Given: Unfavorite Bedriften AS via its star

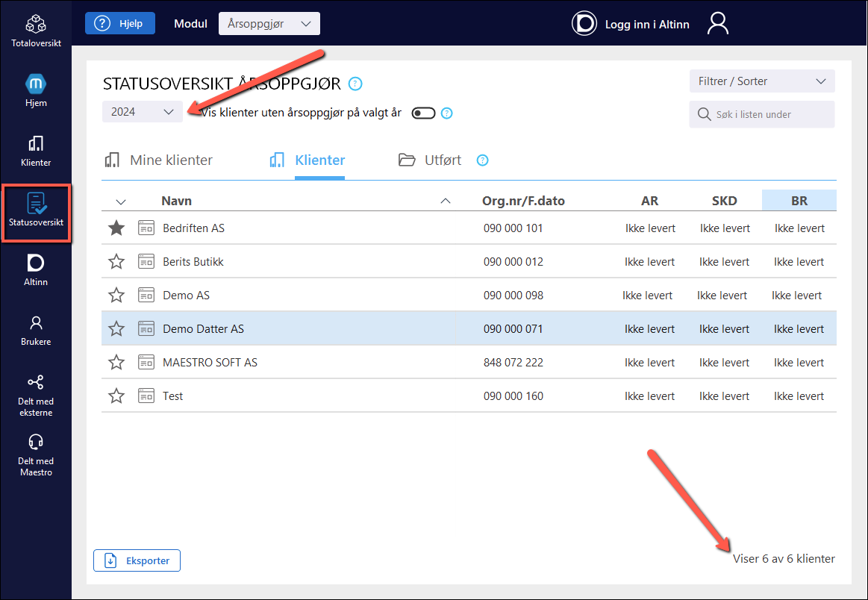Looking at the screenshot, I should (x=116, y=228).
